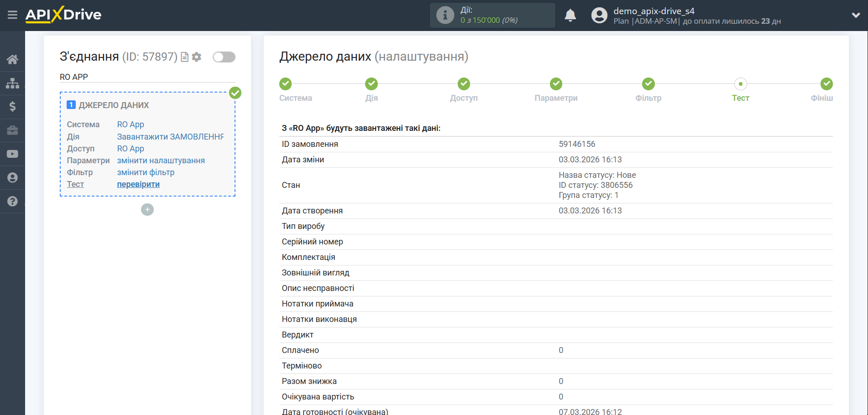Image resolution: width=868 pixels, height=415 pixels.
Task: Click the help question mark icon
Action: [x=12, y=201]
